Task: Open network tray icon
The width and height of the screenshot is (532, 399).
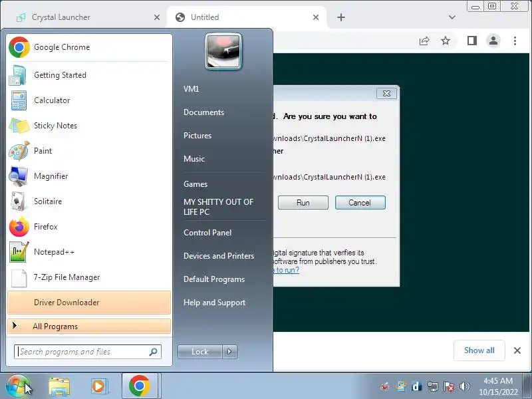Action: (433, 386)
